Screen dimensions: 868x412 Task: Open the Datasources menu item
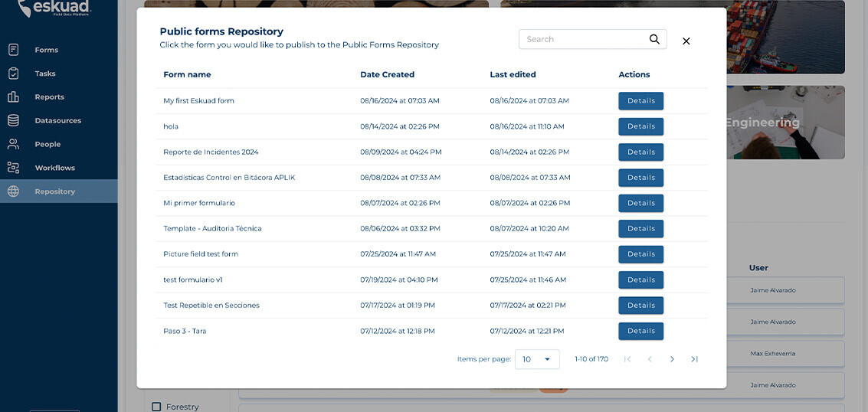pos(59,120)
